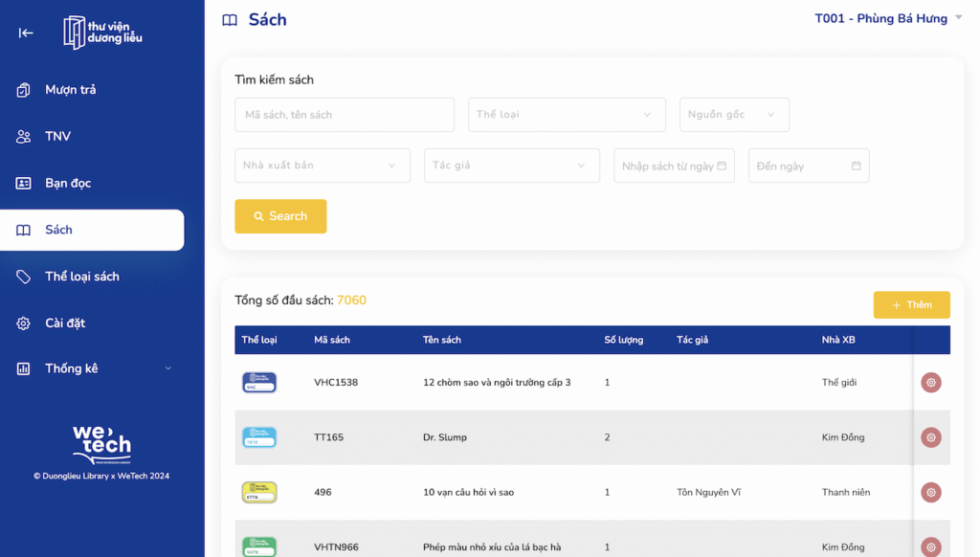Click the calendar icon in Đến ngày field
Viewport: 980px width, 557px height.
tap(856, 166)
